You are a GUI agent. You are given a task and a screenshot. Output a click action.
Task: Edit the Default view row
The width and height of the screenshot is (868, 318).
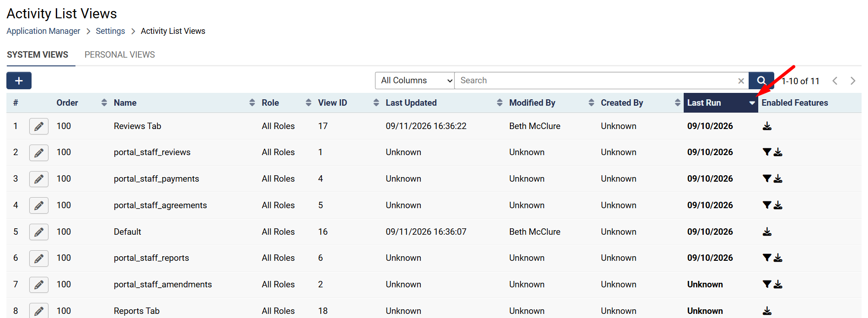(x=39, y=232)
